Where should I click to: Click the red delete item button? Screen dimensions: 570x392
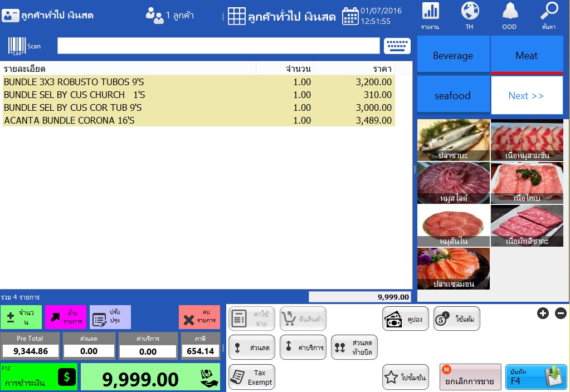[199, 317]
